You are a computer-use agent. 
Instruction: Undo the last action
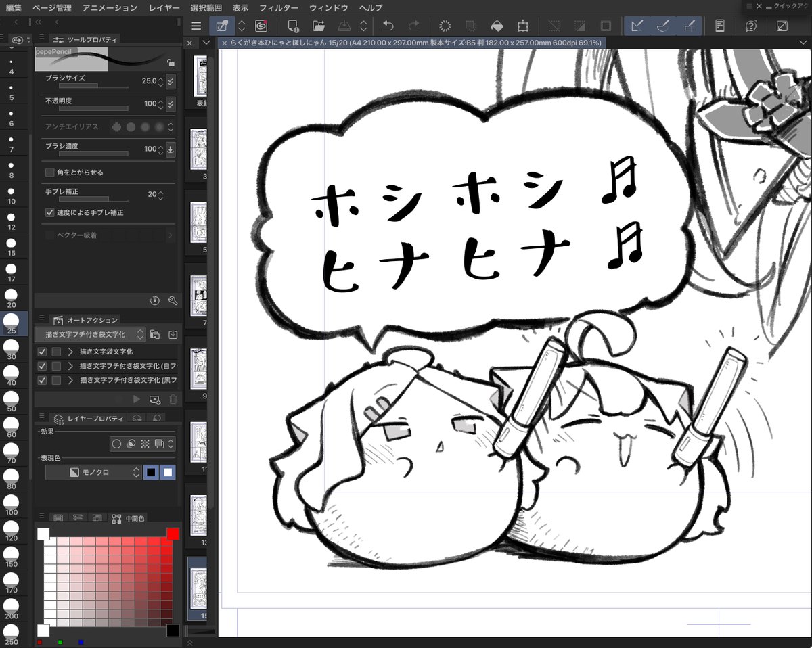coord(388,26)
